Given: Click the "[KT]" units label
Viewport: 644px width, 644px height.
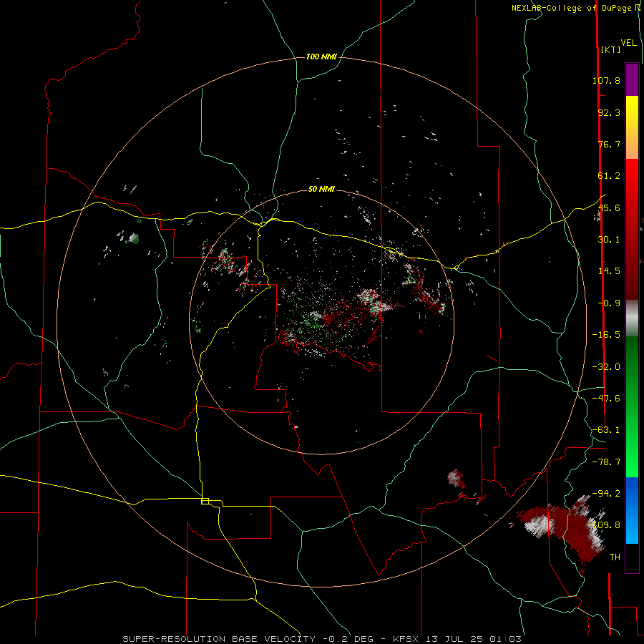Looking at the screenshot, I should pos(610,49).
